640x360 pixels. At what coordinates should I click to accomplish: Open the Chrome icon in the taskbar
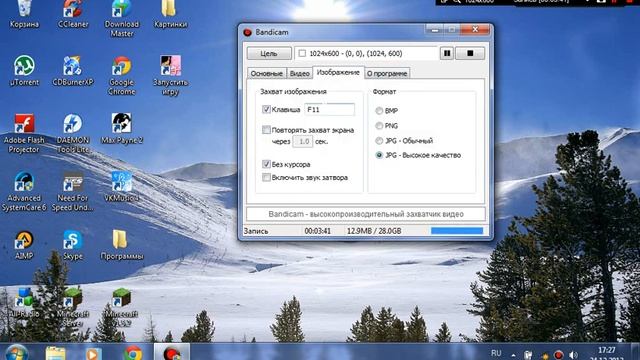point(133,353)
